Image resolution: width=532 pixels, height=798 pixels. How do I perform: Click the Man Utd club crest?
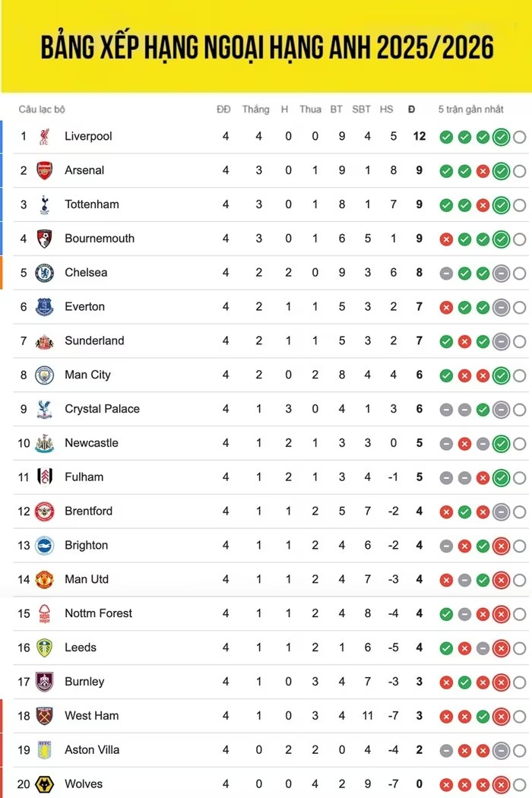point(44,580)
